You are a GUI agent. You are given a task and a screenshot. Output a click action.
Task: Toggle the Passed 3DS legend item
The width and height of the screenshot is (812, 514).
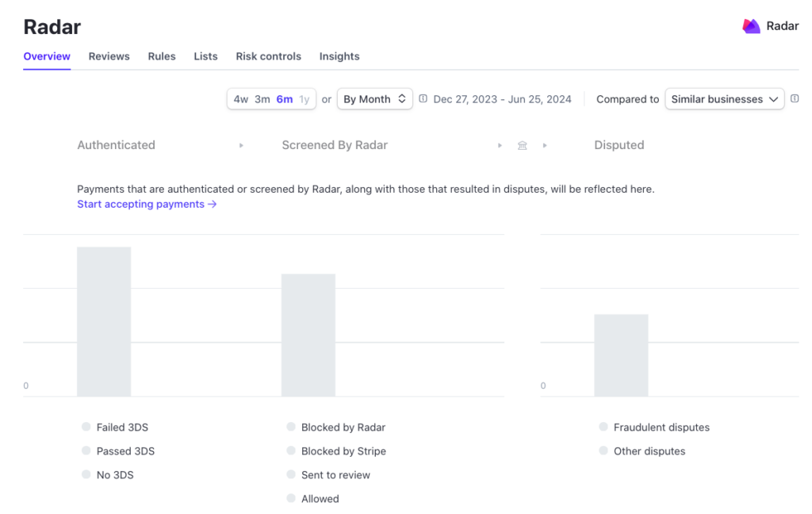click(125, 451)
